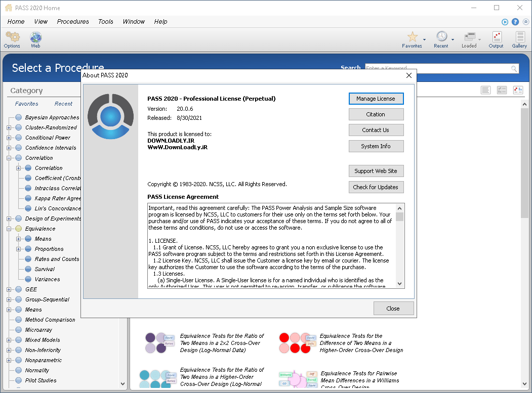Select the Survival tree item
Screen dimensions: 532x393
tap(45, 269)
